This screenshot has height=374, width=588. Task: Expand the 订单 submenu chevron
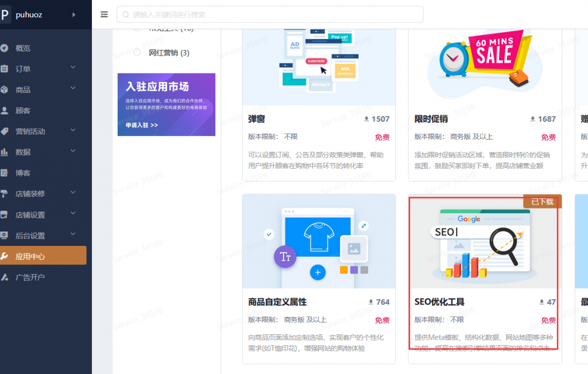pos(73,68)
